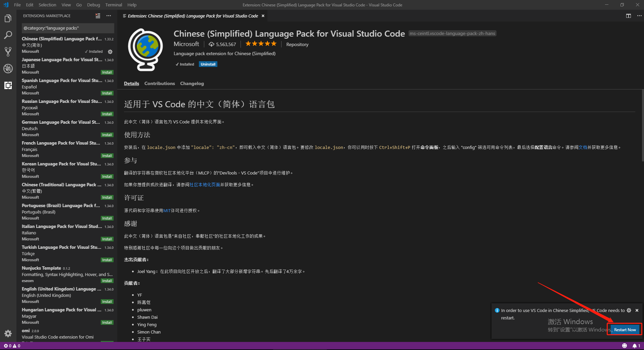Open the Extensions view icon
Screen dimensions: 644x350
(x=8, y=85)
